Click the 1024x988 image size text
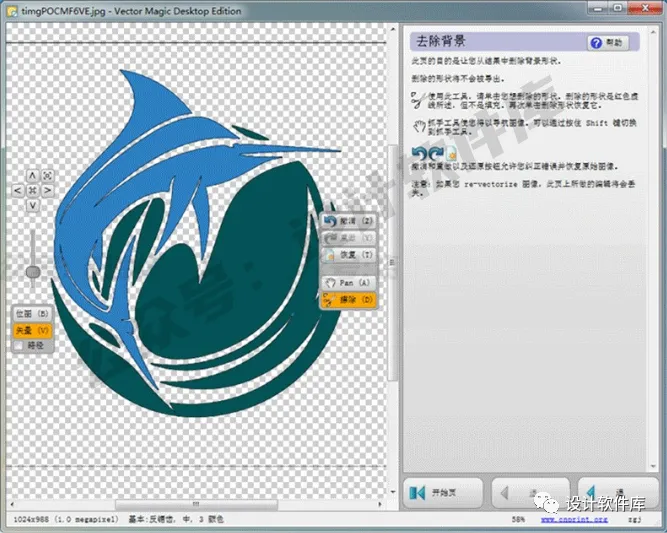This screenshot has width=667, height=533. click(66, 519)
